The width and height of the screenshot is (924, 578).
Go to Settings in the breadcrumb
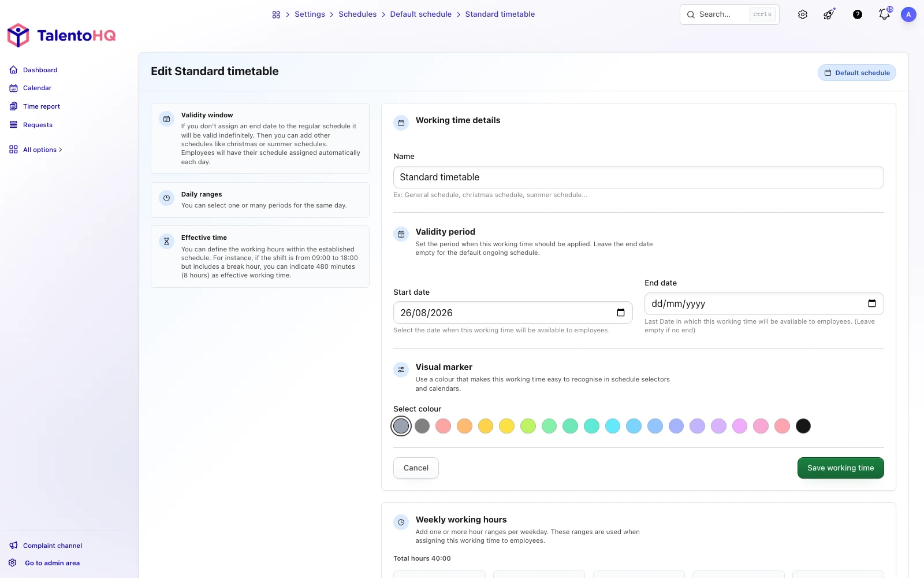pyautogui.click(x=310, y=14)
